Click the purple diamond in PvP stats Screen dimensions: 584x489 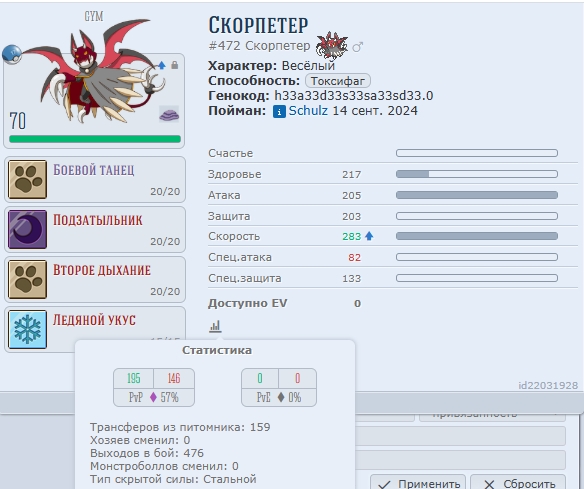click(153, 397)
